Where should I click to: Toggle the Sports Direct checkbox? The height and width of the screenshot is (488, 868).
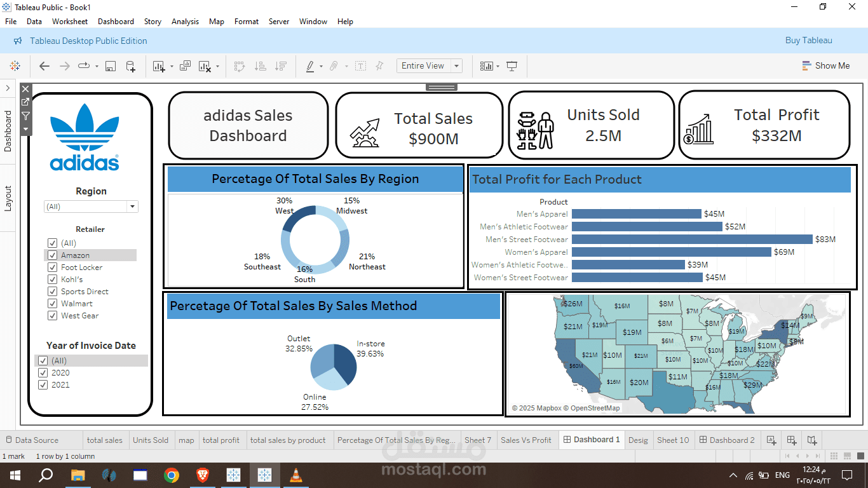[52, 292]
